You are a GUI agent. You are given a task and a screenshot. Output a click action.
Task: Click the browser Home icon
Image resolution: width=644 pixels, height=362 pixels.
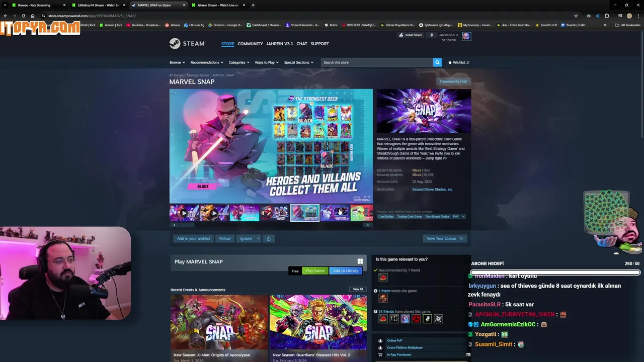click(33, 16)
